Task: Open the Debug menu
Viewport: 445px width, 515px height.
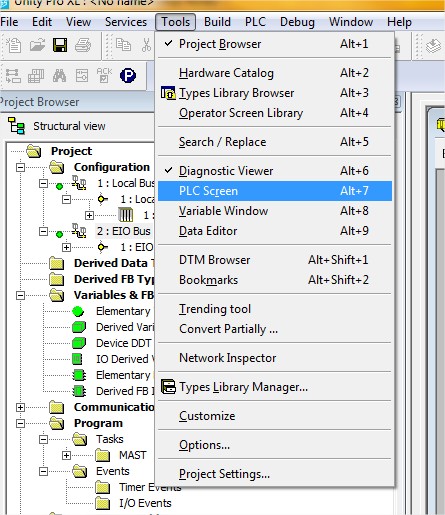Action: (297, 22)
